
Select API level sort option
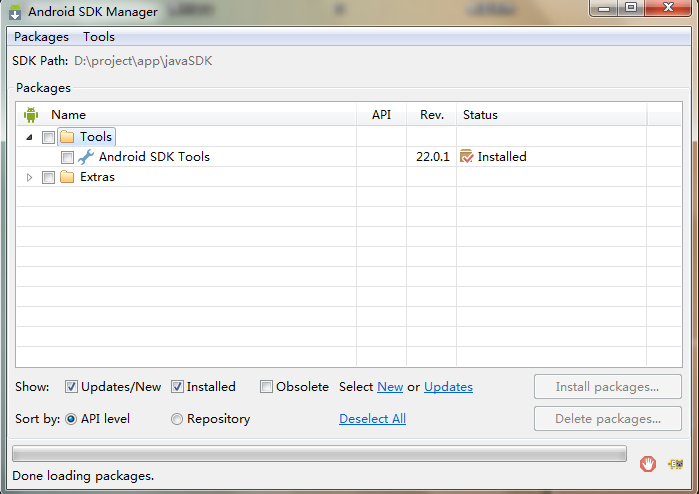pos(71,419)
